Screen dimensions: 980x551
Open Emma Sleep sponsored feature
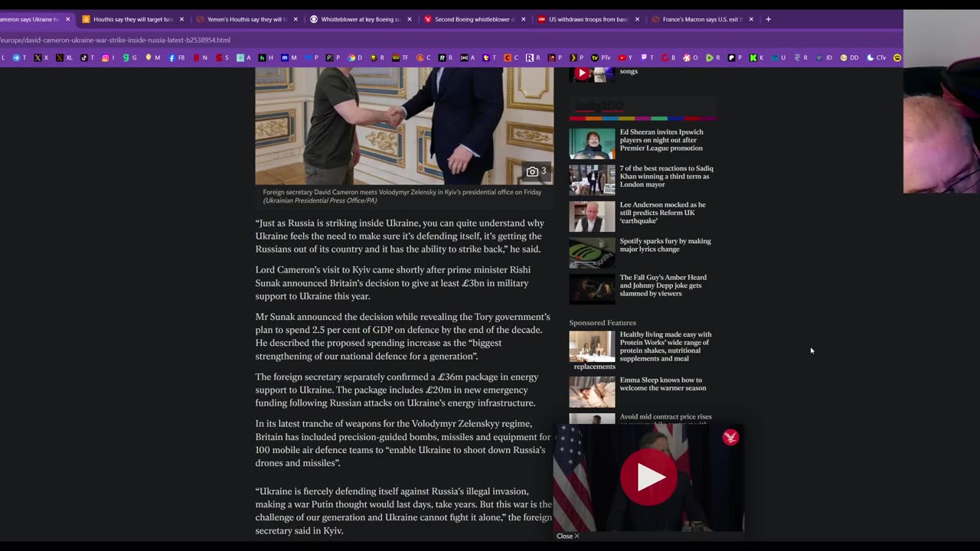[663, 384]
